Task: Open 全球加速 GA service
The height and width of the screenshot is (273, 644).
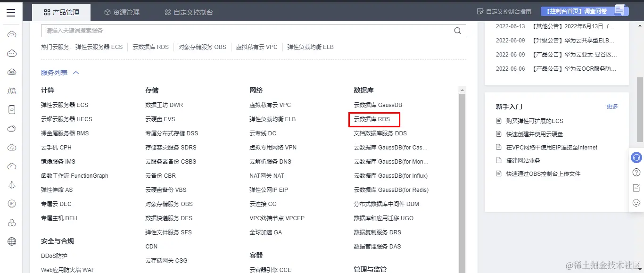Action: click(266, 232)
